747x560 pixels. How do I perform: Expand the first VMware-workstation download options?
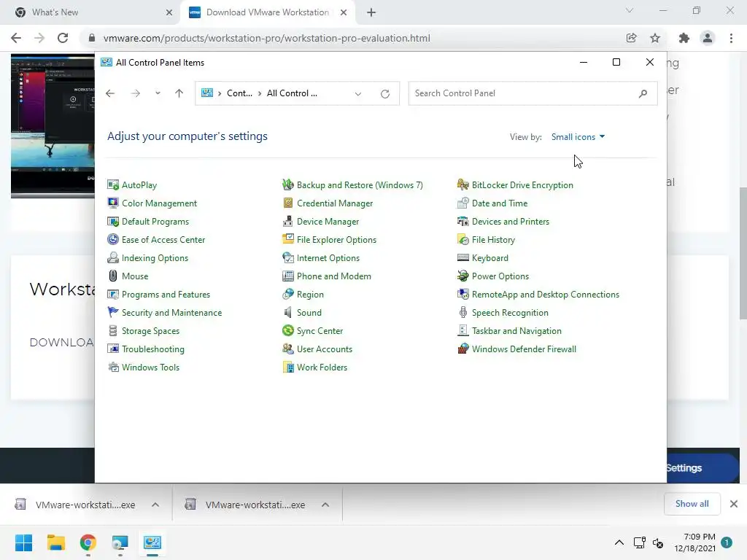point(155,505)
